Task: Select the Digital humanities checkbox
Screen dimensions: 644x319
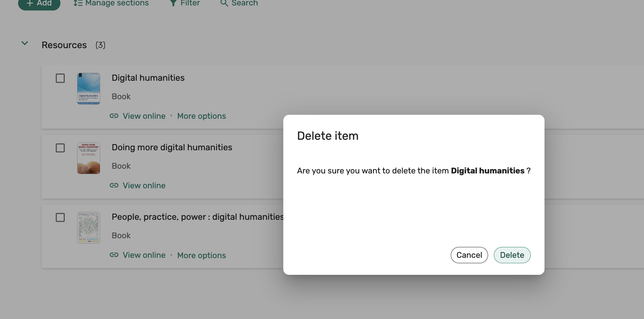Action: pyautogui.click(x=60, y=78)
